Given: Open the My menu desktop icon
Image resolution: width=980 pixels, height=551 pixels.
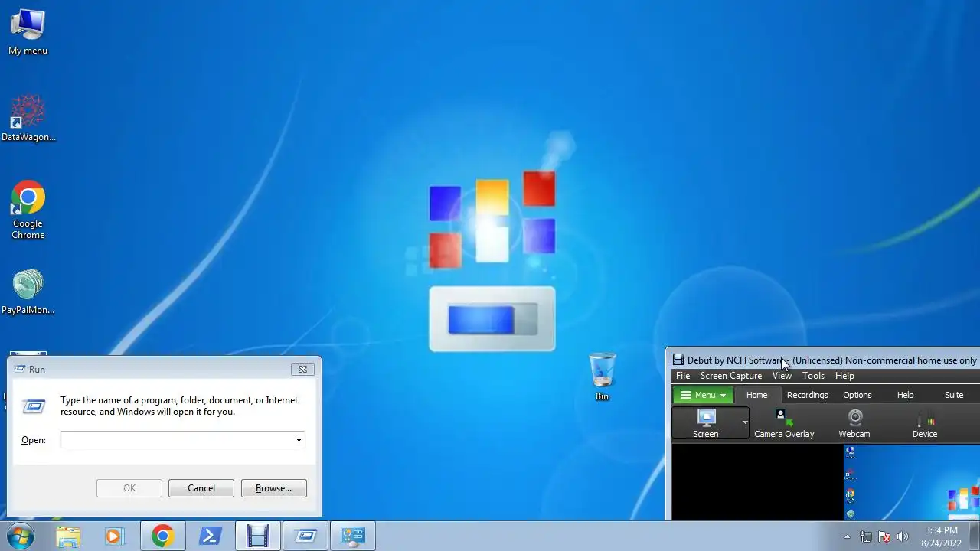Looking at the screenshot, I should pos(28,32).
